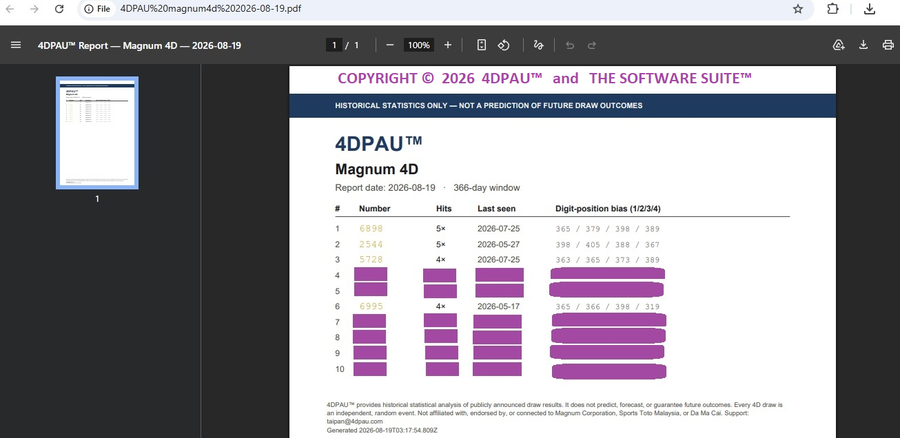Click the 100% zoom level field
Image resolution: width=900 pixels, height=438 pixels.
click(419, 45)
